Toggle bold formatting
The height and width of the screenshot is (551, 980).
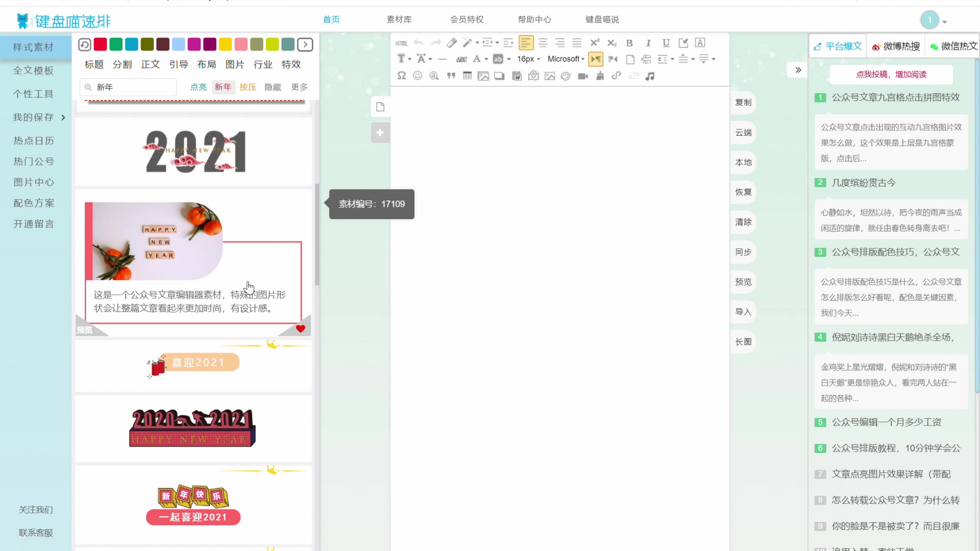(x=630, y=43)
